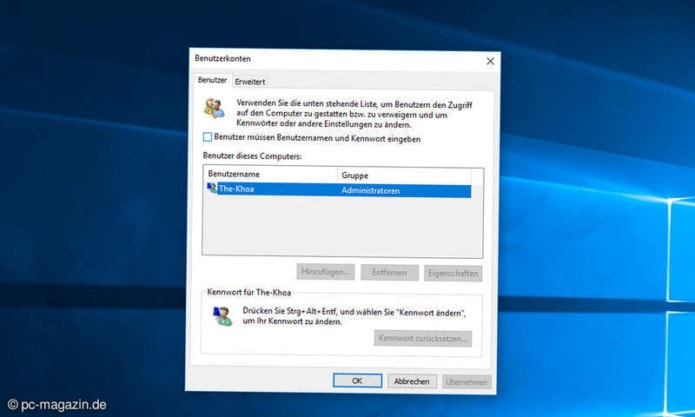Screen dimensions: 695x417
Task: Cancel the dialog with Abbrechen
Action: coord(410,381)
